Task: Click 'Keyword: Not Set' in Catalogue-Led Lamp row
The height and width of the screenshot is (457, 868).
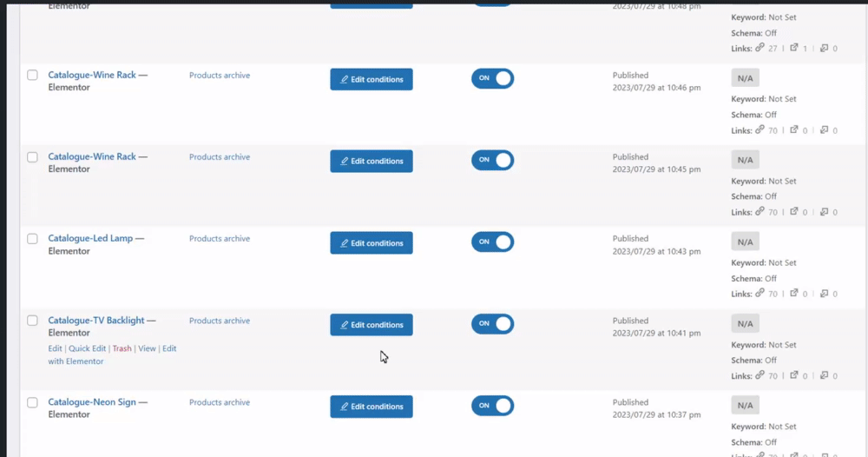Action: [x=764, y=263]
